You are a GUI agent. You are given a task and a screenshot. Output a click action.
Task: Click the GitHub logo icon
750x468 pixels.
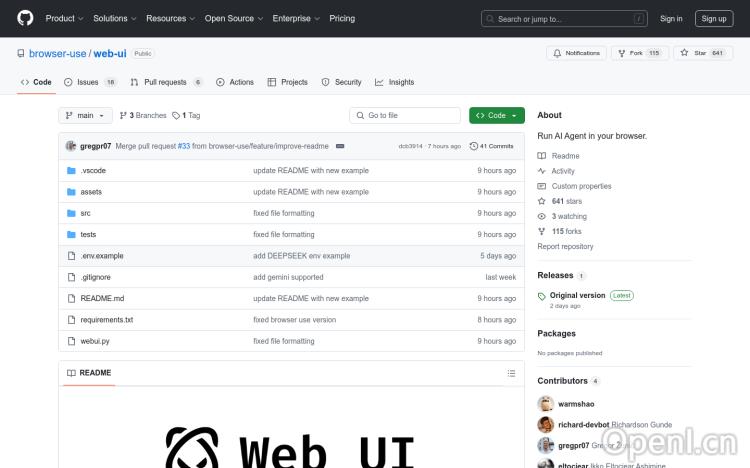pos(25,18)
